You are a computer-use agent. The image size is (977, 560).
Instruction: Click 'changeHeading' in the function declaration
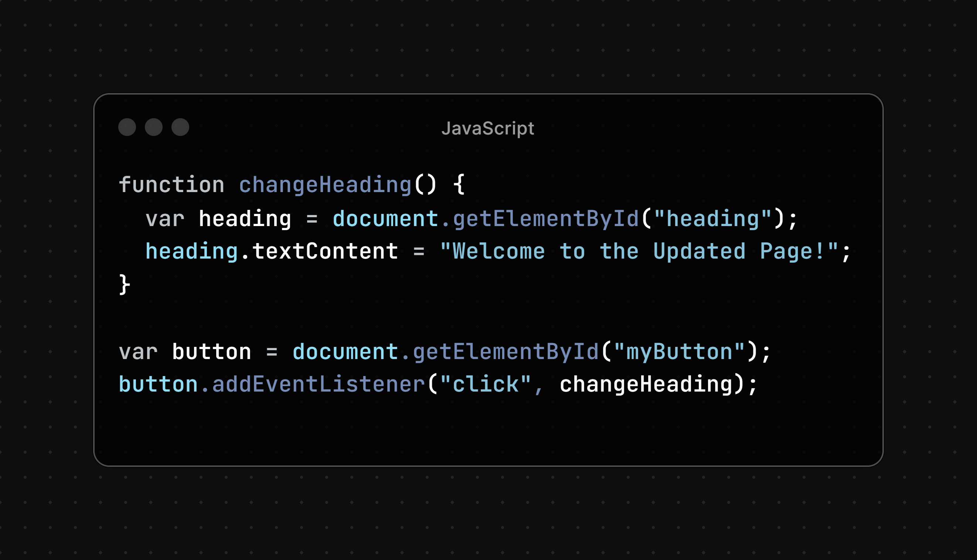(x=326, y=185)
